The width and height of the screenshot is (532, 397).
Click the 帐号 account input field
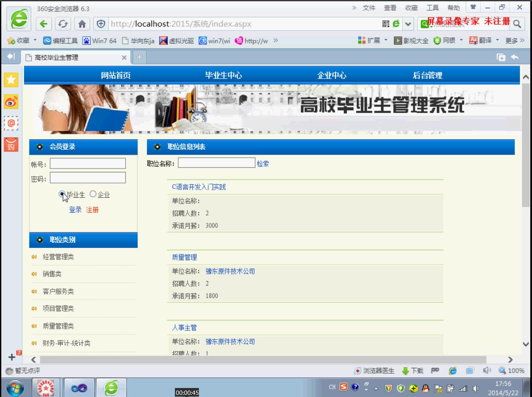point(88,164)
